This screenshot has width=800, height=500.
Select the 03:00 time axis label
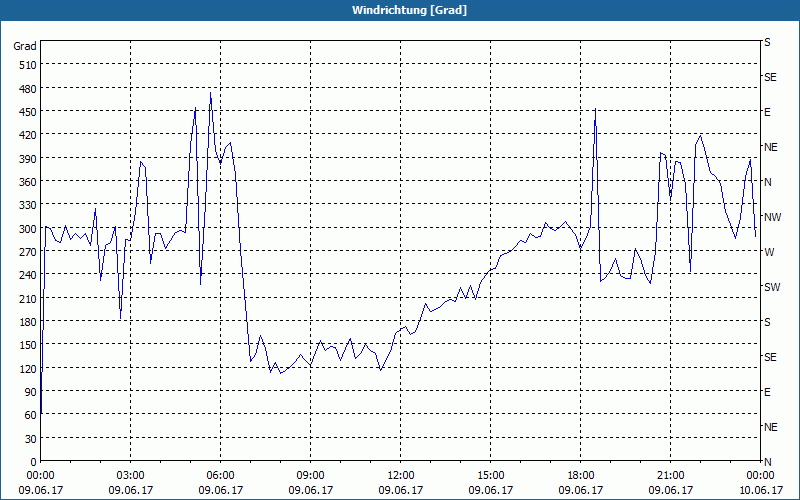130,476
